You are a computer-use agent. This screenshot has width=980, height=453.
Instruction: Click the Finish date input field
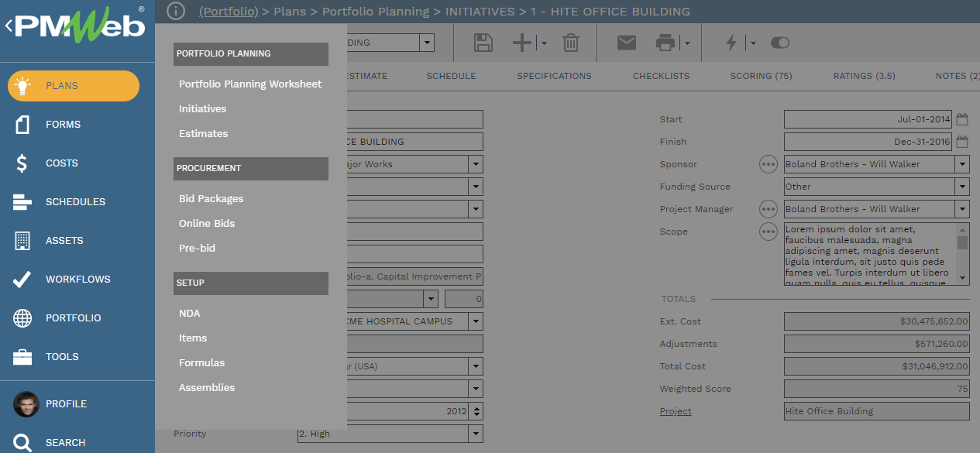(x=868, y=142)
